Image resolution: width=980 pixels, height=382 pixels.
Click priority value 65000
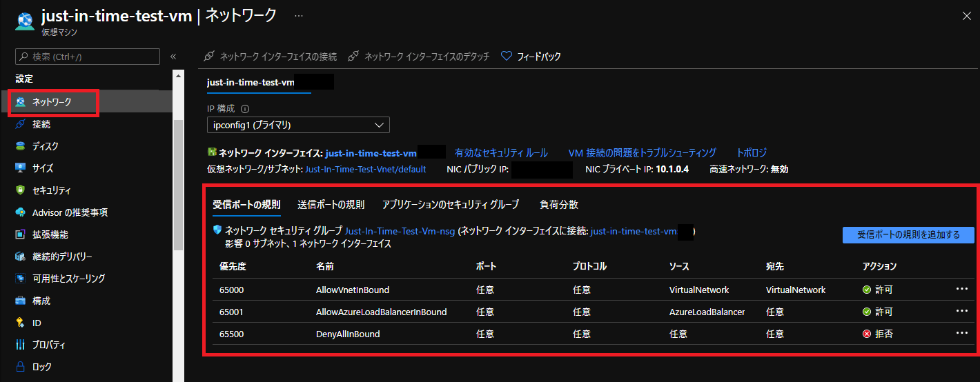point(232,290)
